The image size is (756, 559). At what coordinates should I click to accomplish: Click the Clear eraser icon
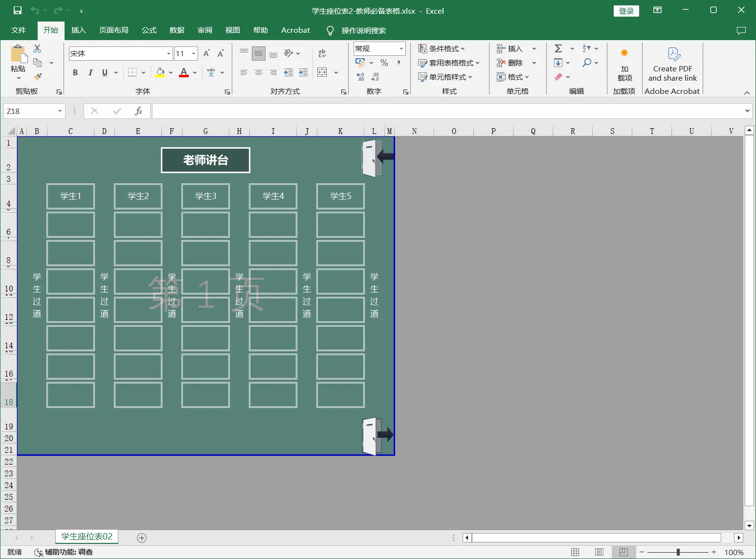click(558, 77)
